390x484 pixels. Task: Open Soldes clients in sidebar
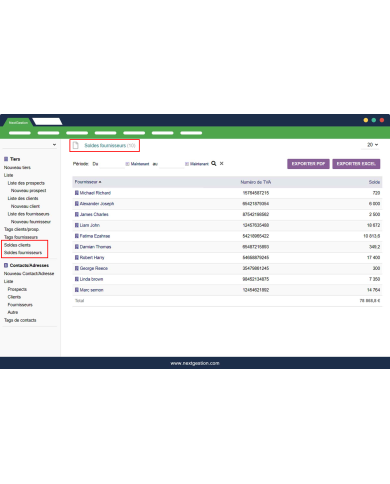click(17, 245)
